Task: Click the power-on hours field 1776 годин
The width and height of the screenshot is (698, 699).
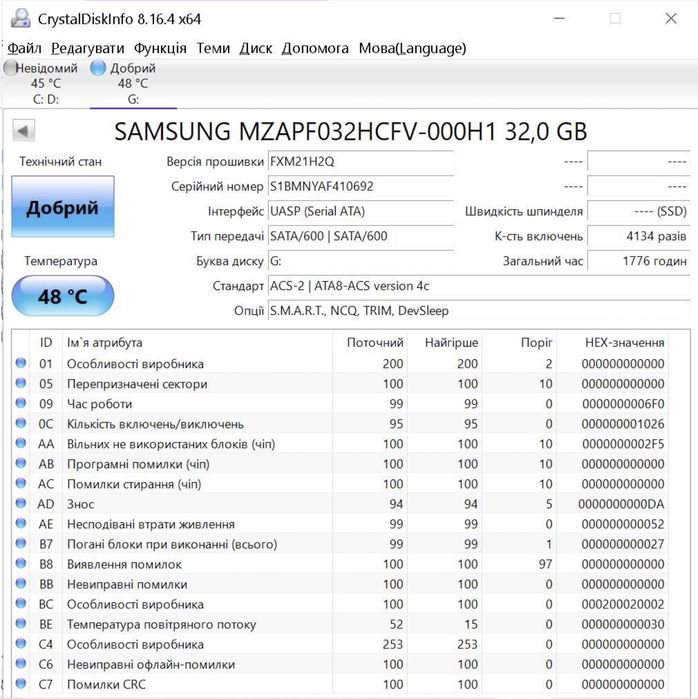Action: [x=639, y=261]
